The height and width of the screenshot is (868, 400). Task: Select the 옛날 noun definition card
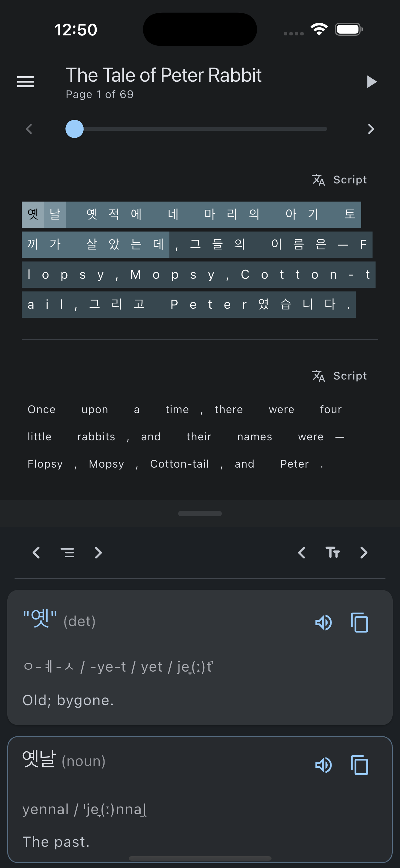coord(200,799)
